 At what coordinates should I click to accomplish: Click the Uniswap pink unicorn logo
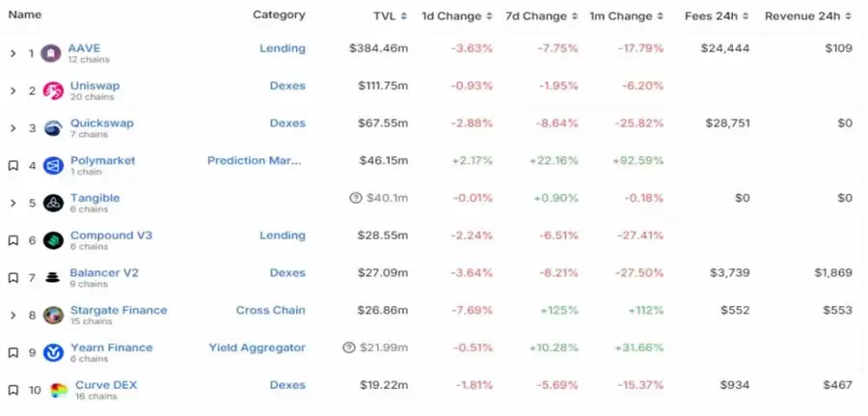53,91
